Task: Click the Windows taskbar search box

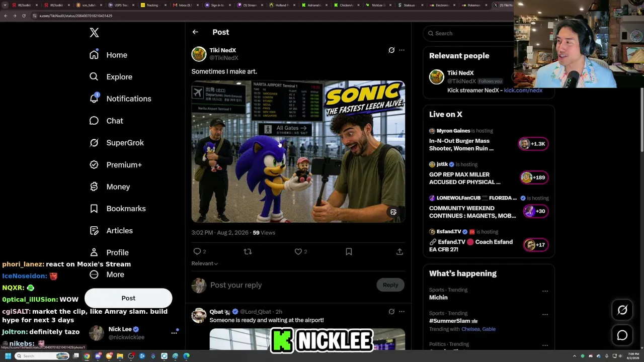Action: pos(41,356)
